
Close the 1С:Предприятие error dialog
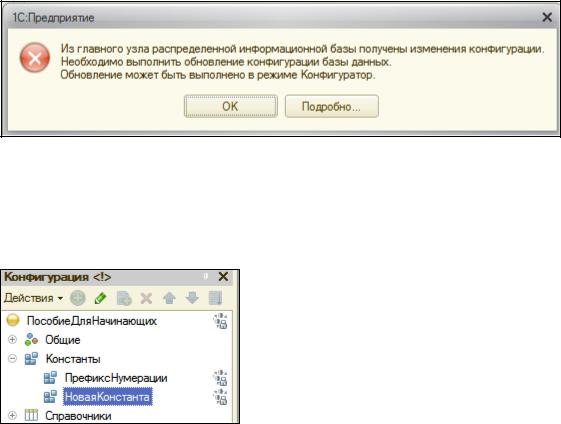(x=547, y=17)
